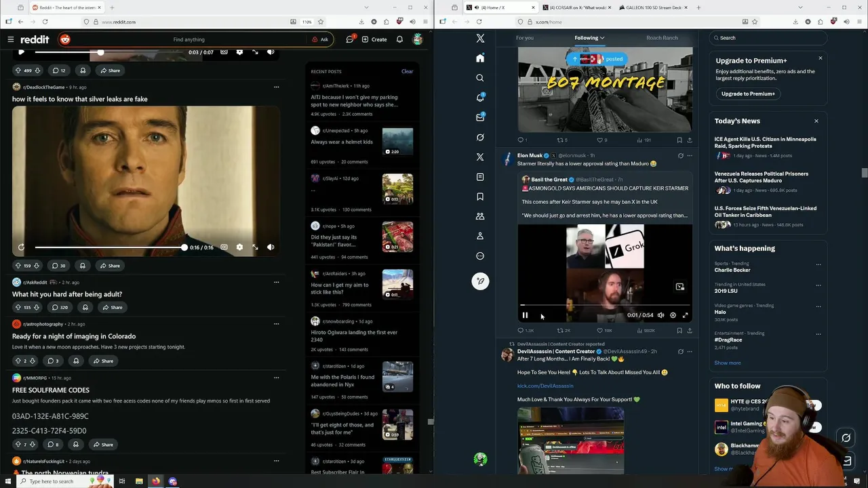Switch to Roach Ranch tab on X
Screen dimensions: 868x488
click(662, 38)
